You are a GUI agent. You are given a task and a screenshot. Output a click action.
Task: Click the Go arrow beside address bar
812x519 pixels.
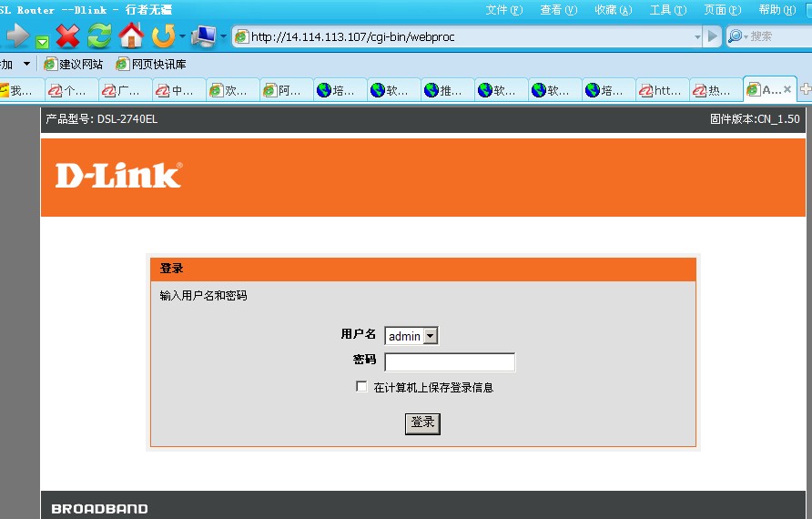713,36
